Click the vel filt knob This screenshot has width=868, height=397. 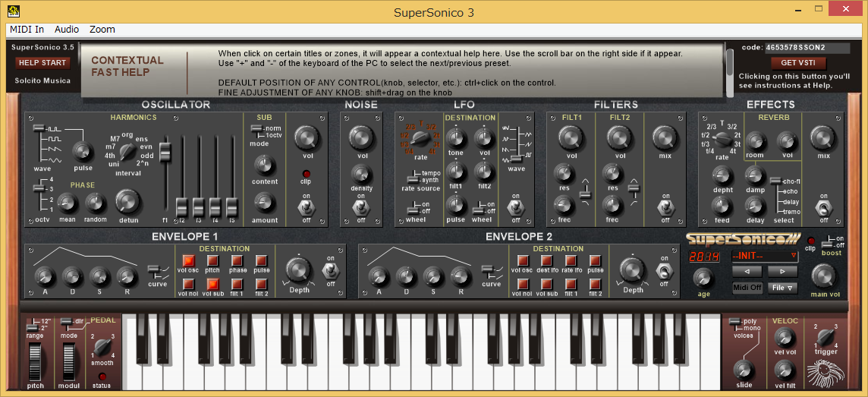pos(784,370)
